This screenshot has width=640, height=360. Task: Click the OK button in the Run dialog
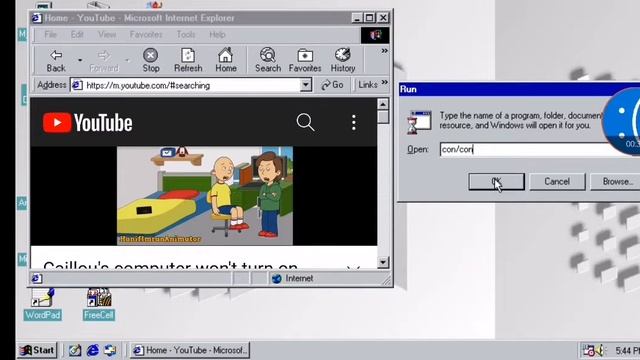496,182
